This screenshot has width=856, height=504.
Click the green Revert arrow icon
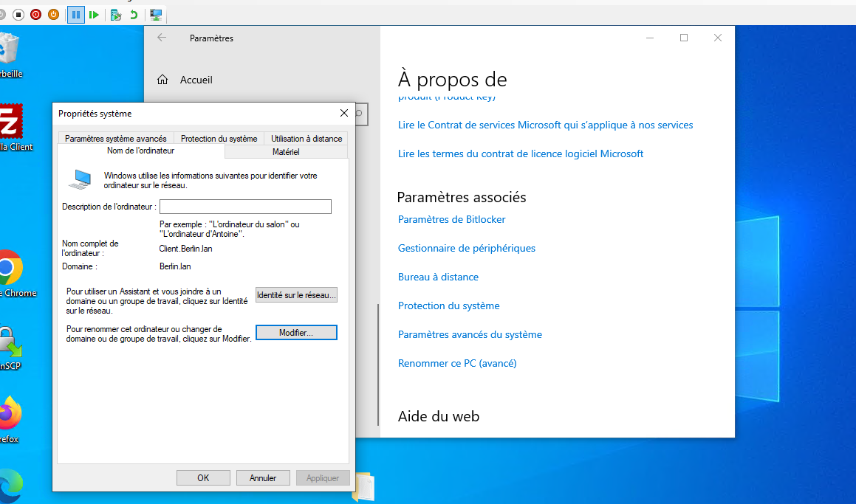[x=134, y=15]
